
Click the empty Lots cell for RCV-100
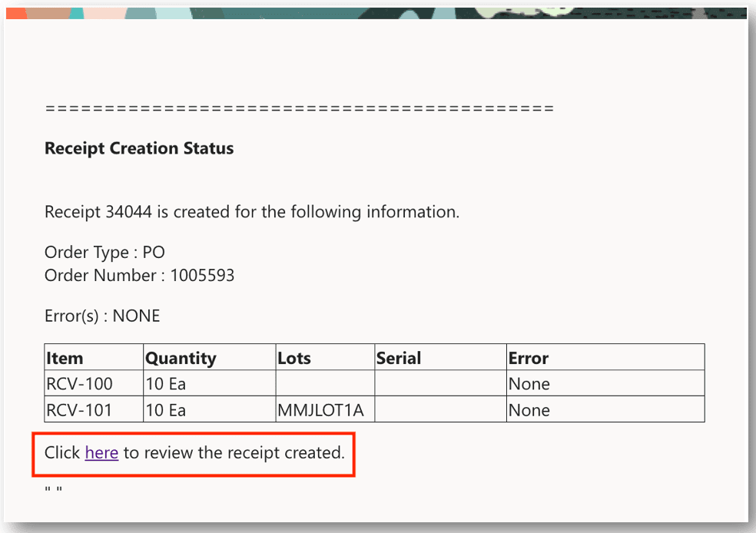(325, 384)
